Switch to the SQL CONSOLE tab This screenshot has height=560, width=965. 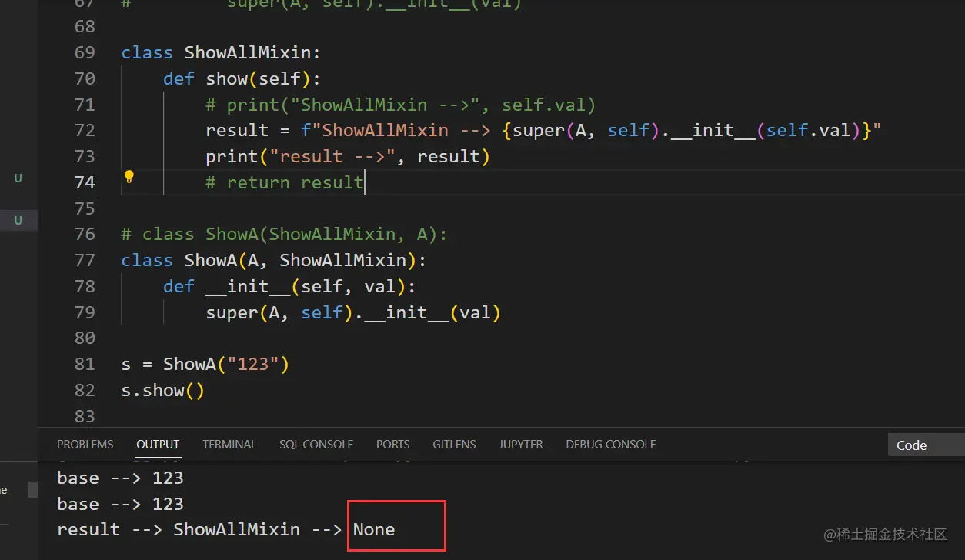click(x=316, y=445)
